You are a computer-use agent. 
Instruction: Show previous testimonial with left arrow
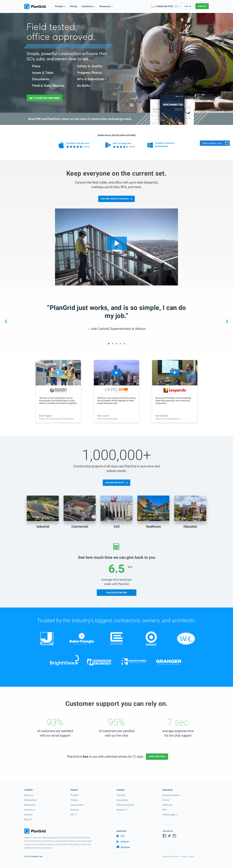pos(6,321)
